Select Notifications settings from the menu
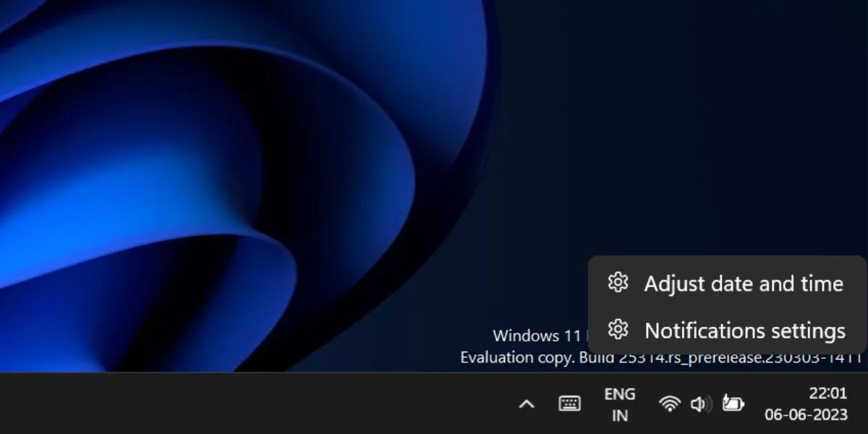The image size is (868, 434). 746,330
